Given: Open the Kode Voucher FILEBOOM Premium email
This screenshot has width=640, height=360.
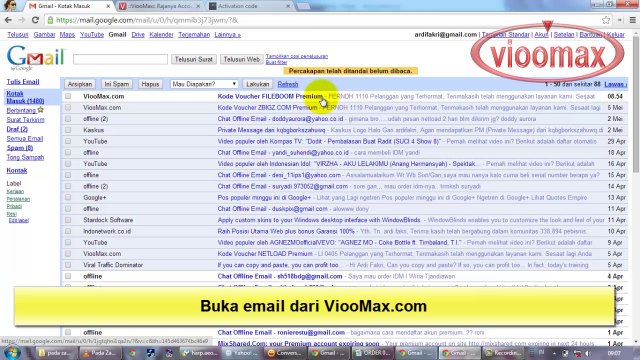Looking at the screenshot, I should (x=270, y=96).
